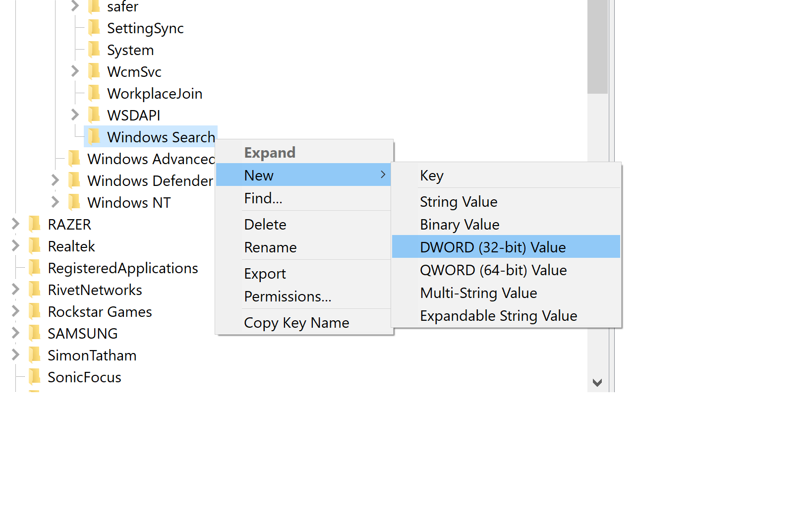The height and width of the screenshot is (532, 810).
Task: Choose Copy Key Name option
Action: point(296,323)
